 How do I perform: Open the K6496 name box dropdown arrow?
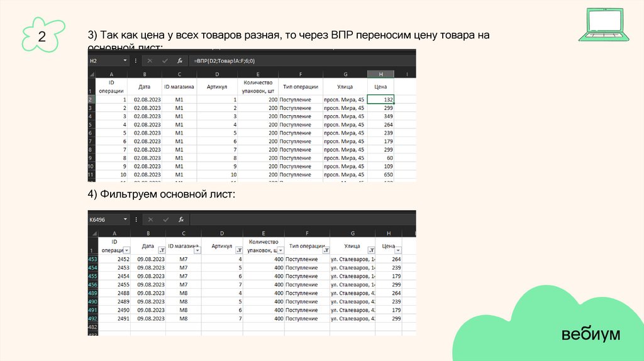coord(125,219)
